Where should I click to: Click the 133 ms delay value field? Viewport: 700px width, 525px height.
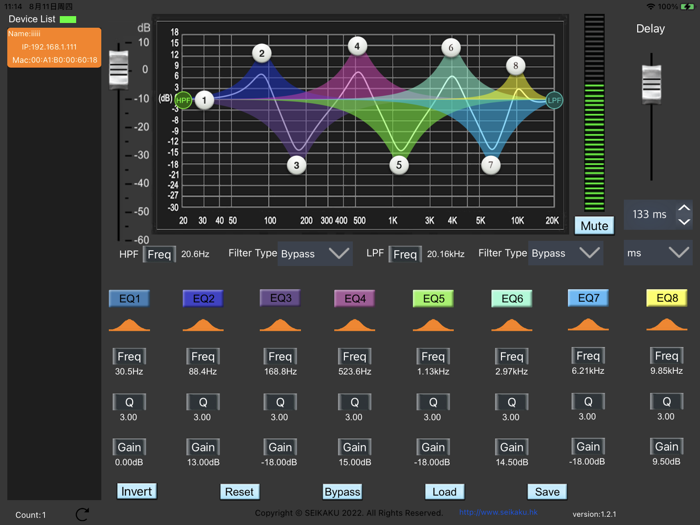click(x=650, y=215)
